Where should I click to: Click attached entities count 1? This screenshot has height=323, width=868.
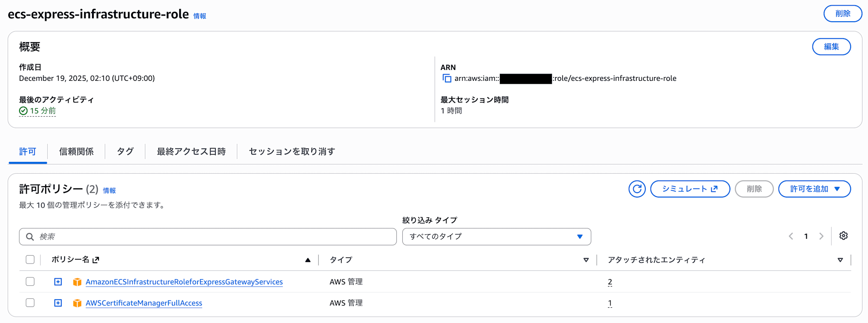coord(610,303)
